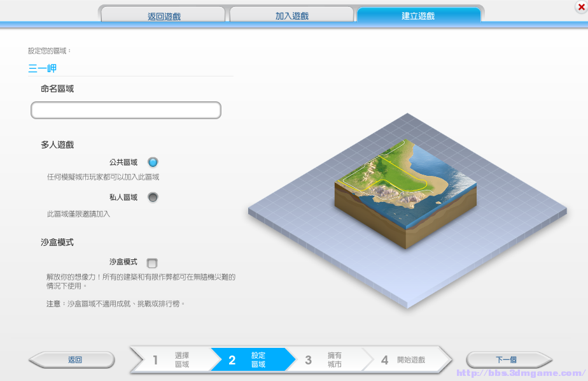Open the 加入遊戲 tab
Image resolution: width=588 pixels, height=381 pixels.
(x=291, y=15)
